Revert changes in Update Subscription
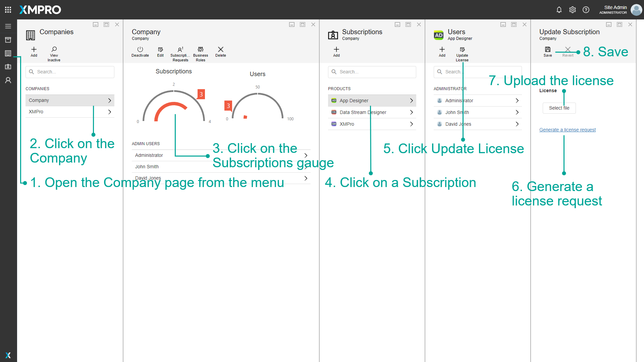This screenshot has height=362, width=644. coord(568,52)
